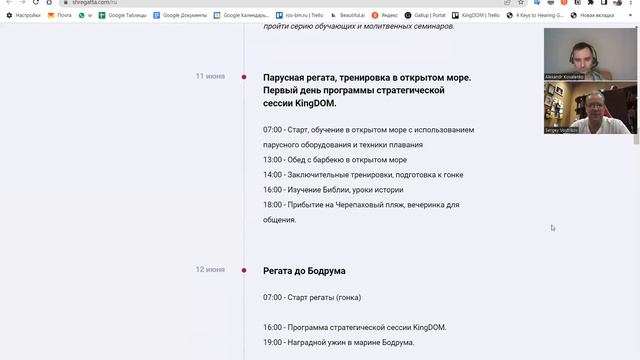Click the 11 июня timeline dot

tap(244, 77)
